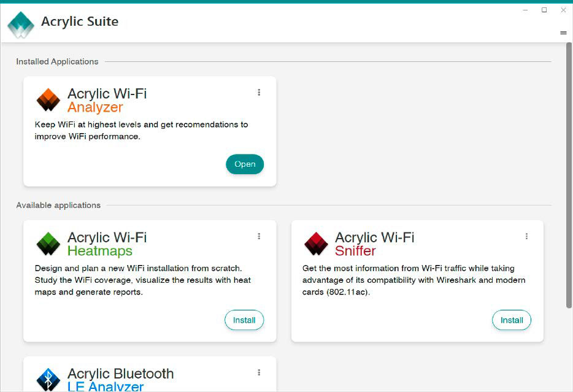Click the "Installed Applications" section heading
Screen dimensions: 573x392
click(x=58, y=61)
